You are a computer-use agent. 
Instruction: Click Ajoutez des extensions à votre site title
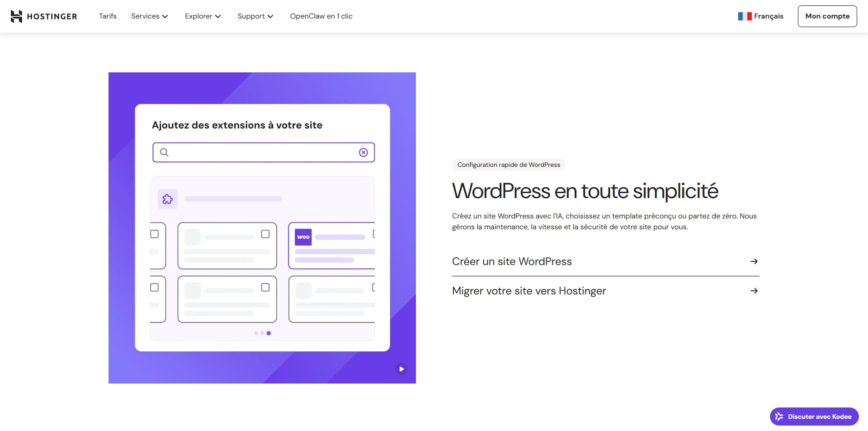pos(237,125)
